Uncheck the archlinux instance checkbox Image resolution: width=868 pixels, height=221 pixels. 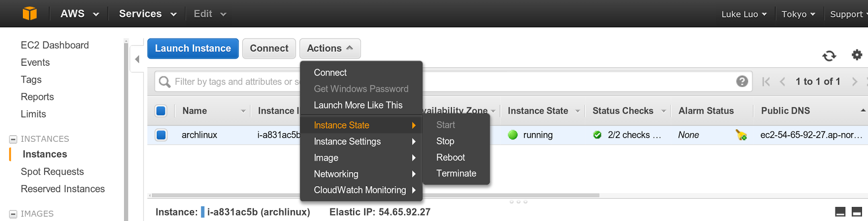tap(161, 135)
